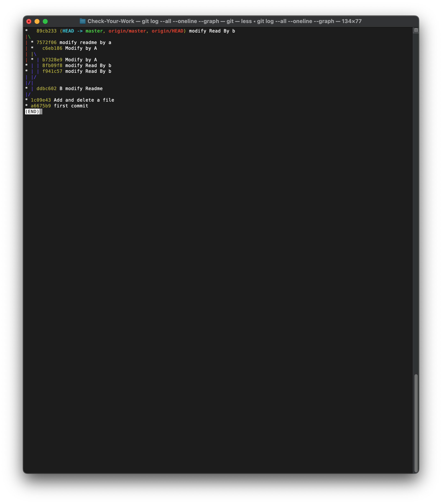Click 'Add and delete a file' message

tap(84, 100)
